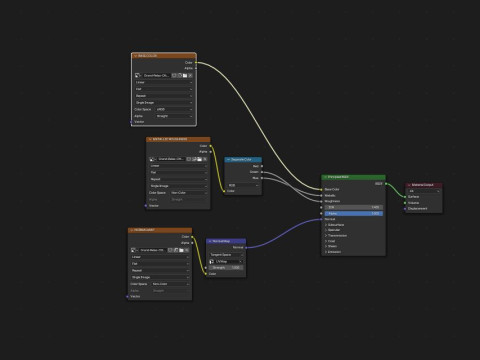
Task: Toggle fake user on texture node feeding Normal Map
Action: pyautogui.click(x=170, y=250)
